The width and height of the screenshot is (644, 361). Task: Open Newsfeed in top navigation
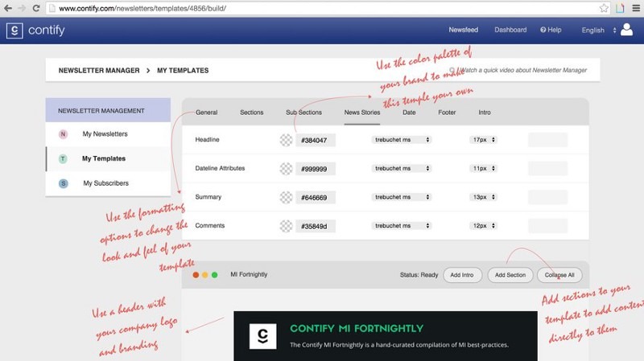coord(464,30)
